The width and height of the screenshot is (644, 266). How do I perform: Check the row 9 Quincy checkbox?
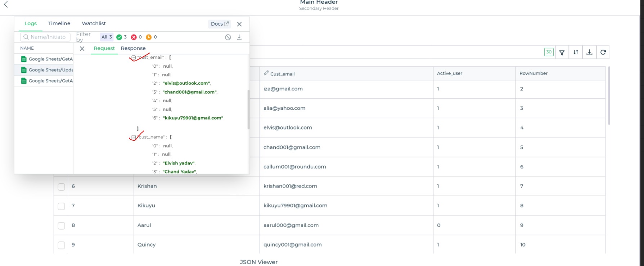[61, 245]
